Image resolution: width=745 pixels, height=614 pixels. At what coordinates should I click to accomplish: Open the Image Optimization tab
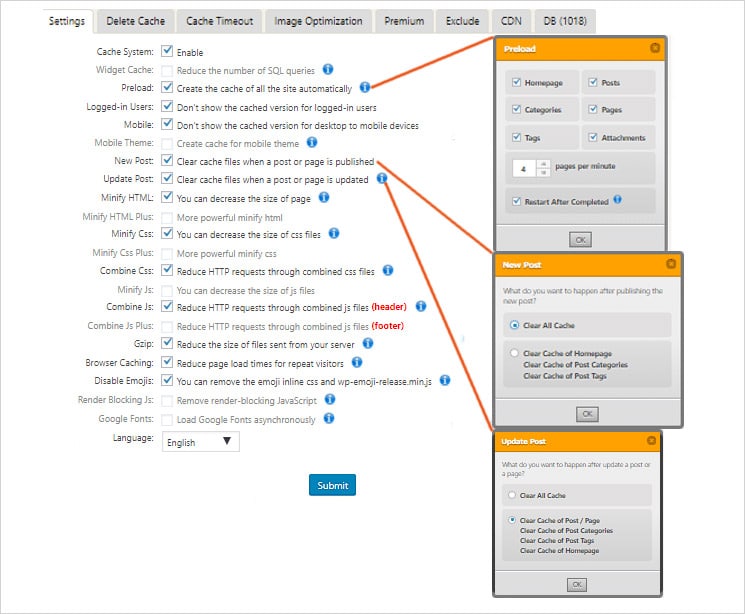point(318,21)
